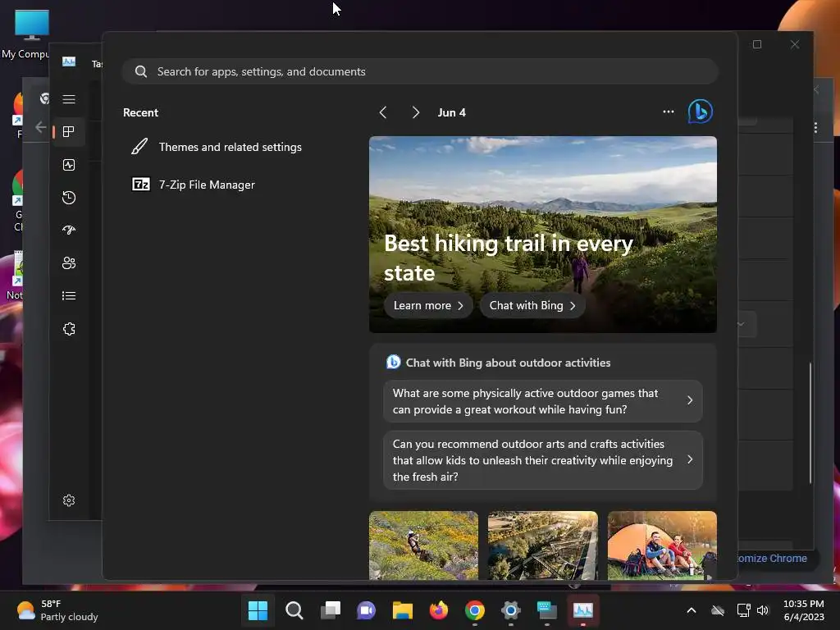Click Chrome back arrow in background window
This screenshot has height=630, width=840.
[x=40, y=127]
